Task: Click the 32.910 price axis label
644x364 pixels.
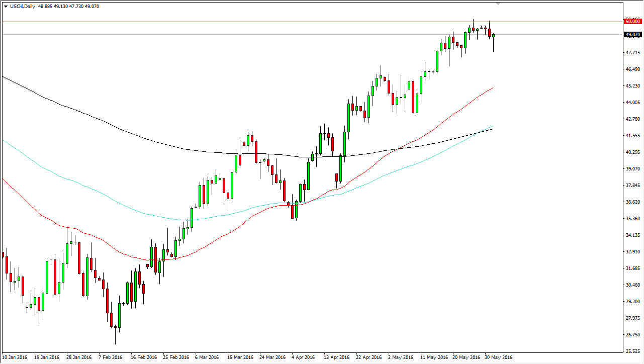Action: [632, 251]
